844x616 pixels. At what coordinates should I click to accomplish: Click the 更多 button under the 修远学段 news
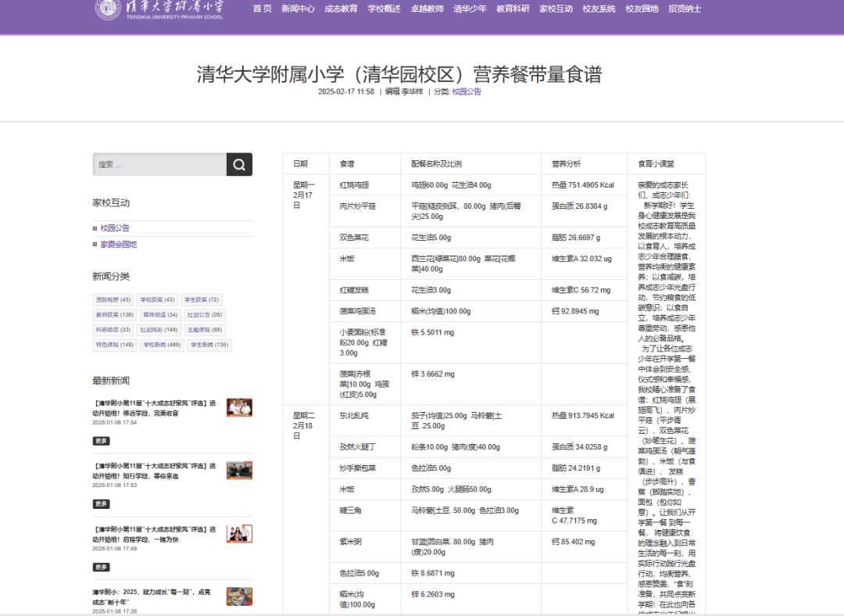101,441
